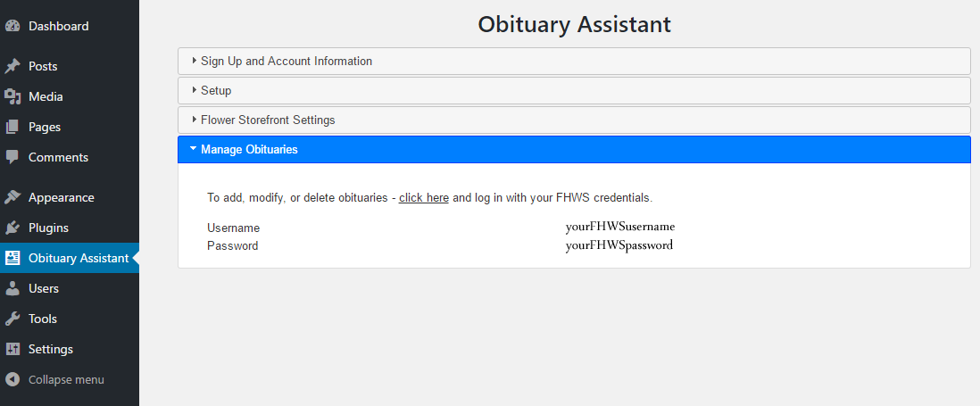
Task: Expand the Setup accordion section
Action: (215, 90)
